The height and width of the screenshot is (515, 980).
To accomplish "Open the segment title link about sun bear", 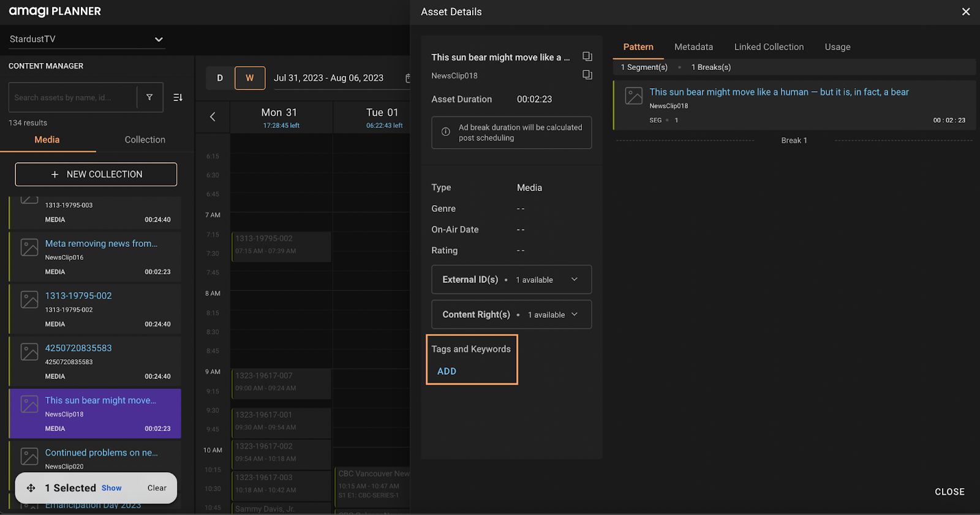I will (779, 92).
